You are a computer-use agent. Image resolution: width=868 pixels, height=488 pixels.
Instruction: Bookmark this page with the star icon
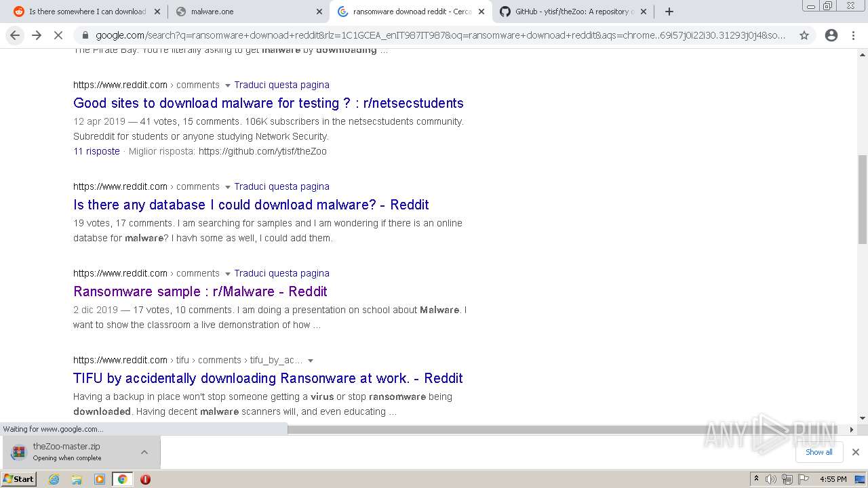pyautogui.click(x=804, y=35)
